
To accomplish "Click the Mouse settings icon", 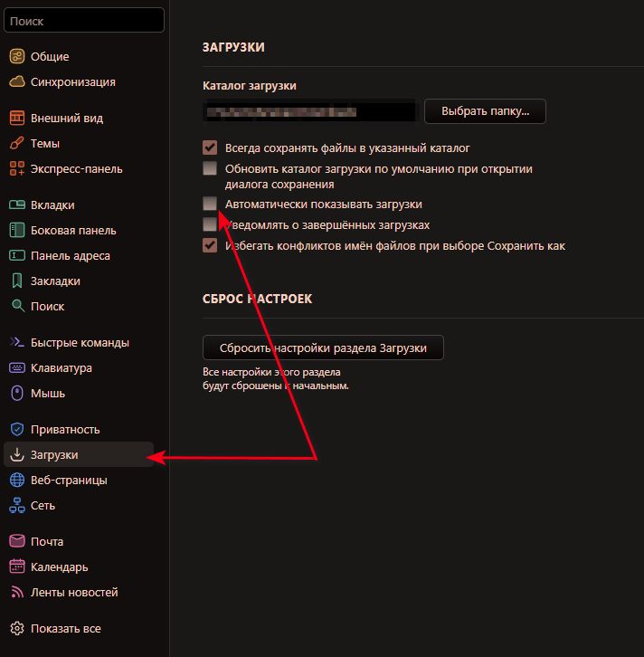I will coord(16,394).
